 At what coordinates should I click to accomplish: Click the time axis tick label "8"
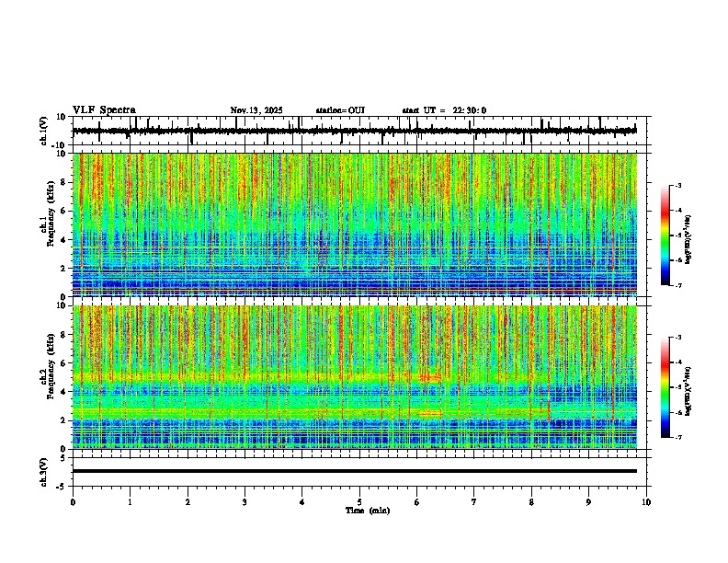coord(531,502)
